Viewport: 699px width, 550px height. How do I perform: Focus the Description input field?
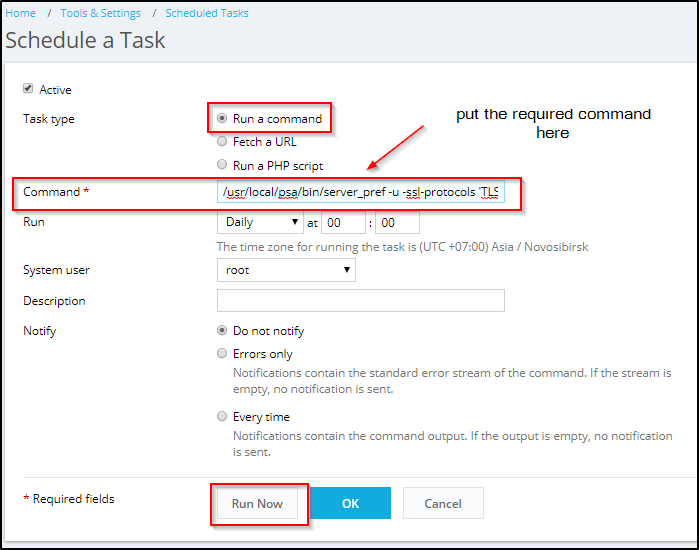[360, 301]
